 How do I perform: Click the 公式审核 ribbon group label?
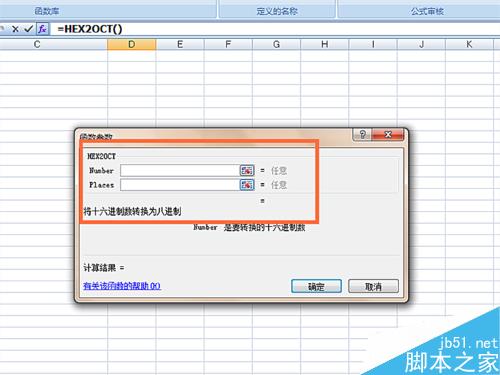[x=427, y=11]
